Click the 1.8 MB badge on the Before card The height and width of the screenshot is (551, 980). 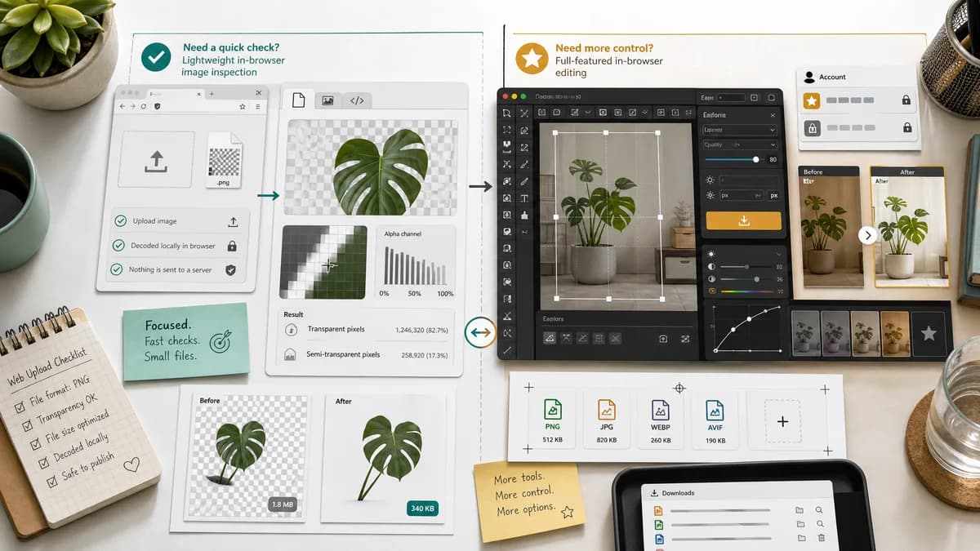(x=283, y=505)
